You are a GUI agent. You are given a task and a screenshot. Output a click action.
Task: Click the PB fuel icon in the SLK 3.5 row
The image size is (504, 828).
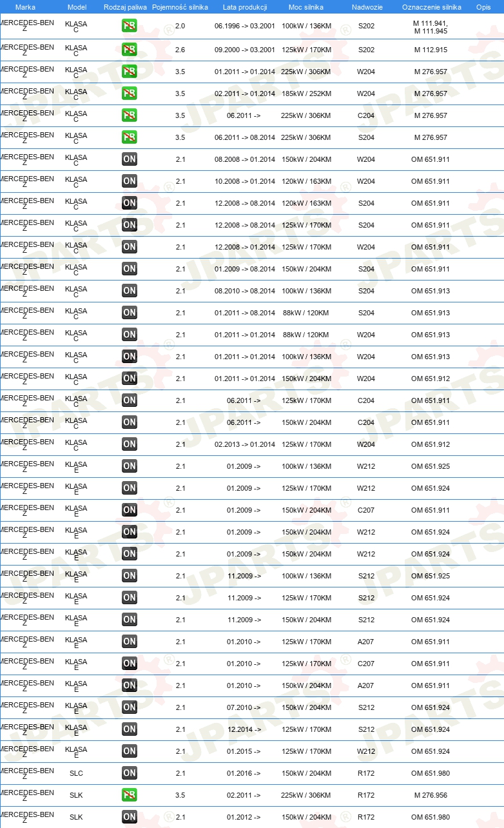pyautogui.click(x=130, y=795)
